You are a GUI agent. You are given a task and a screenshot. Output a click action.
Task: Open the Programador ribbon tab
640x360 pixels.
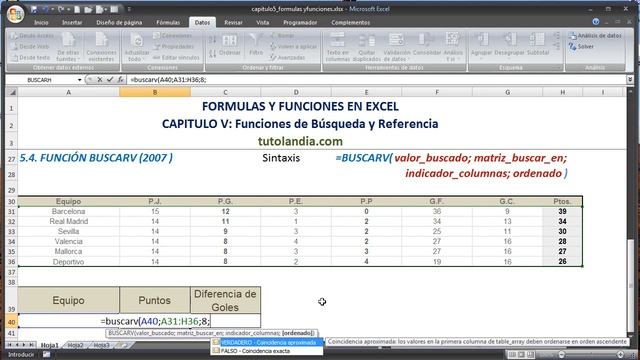tap(300, 22)
